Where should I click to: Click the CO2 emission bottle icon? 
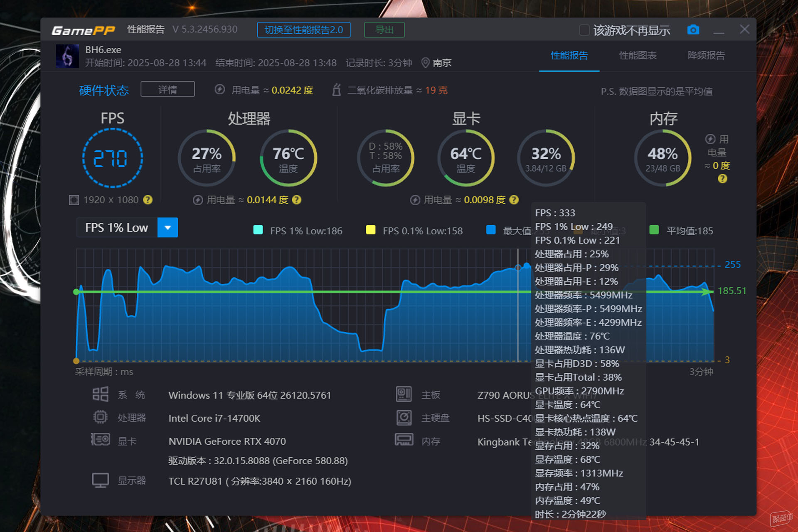pyautogui.click(x=337, y=90)
